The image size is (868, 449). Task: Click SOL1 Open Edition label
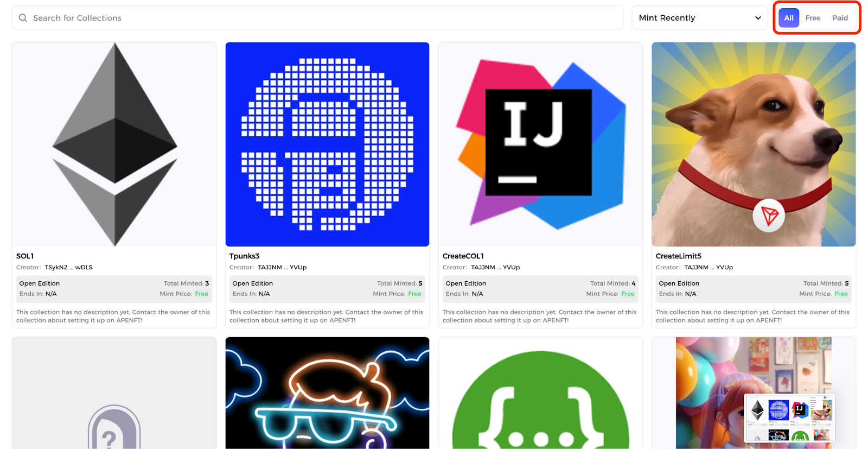click(40, 283)
